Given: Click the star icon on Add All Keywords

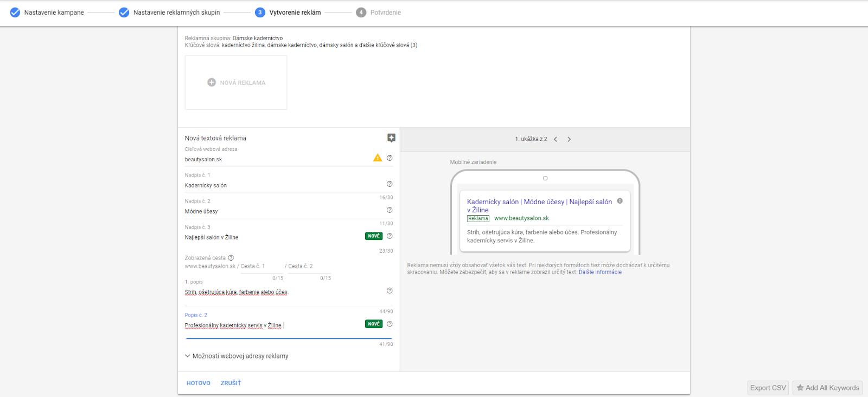Looking at the screenshot, I should (800, 388).
